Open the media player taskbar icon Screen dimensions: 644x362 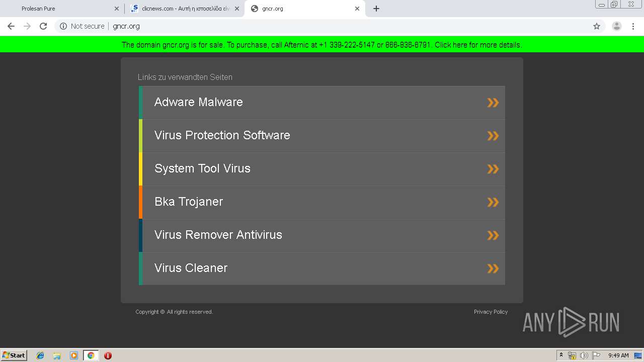(x=73, y=355)
